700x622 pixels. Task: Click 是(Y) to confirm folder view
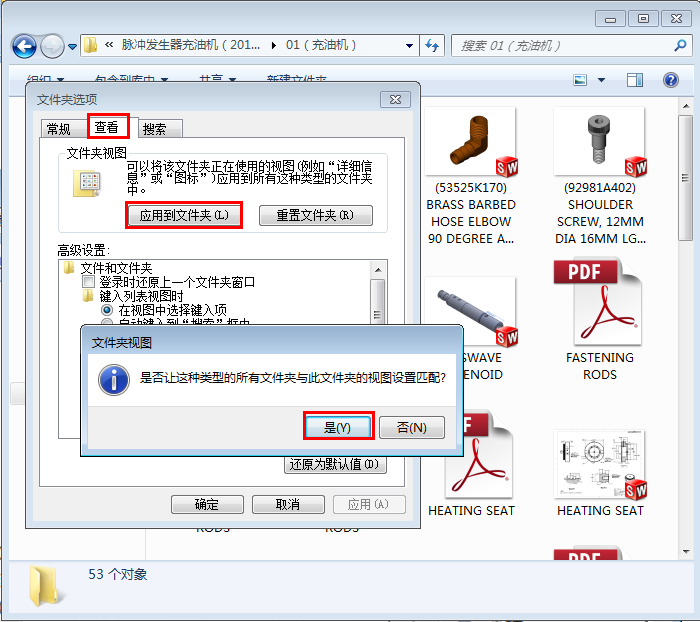pyautogui.click(x=338, y=427)
